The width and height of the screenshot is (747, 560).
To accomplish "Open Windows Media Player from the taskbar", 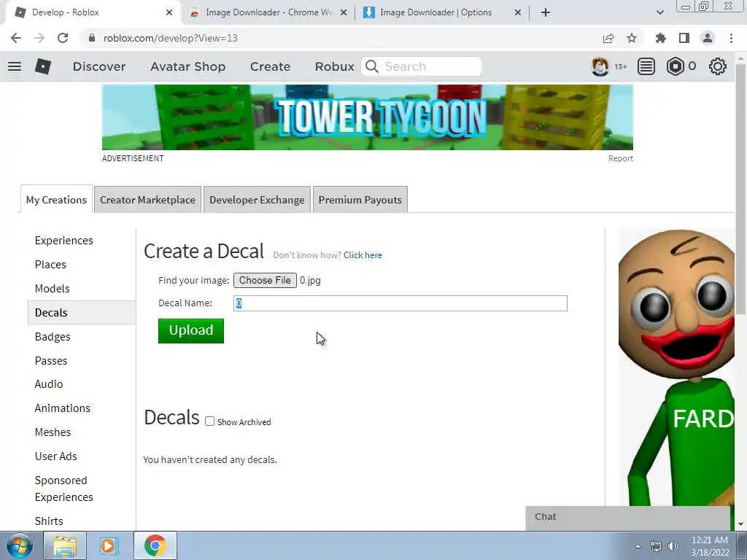I will pos(108,545).
